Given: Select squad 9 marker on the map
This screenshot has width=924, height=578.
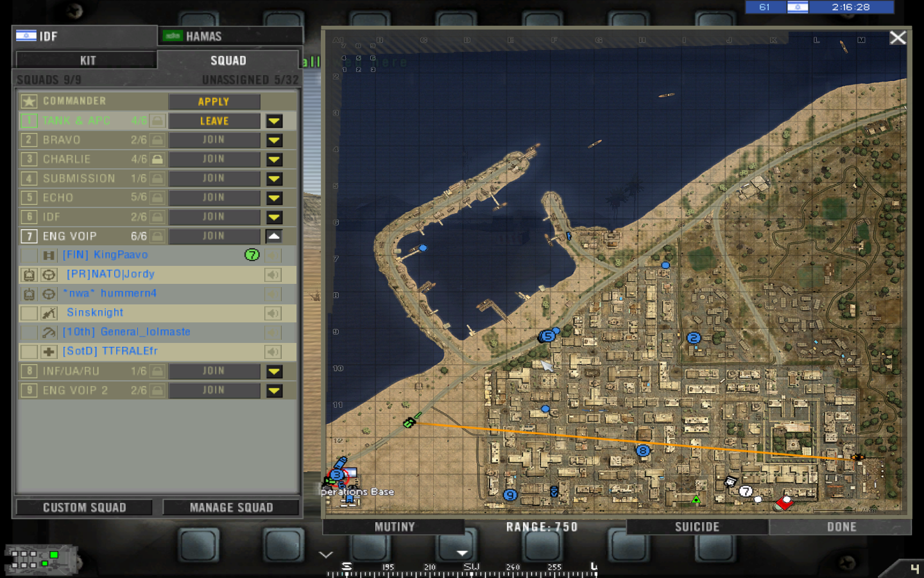Looking at the screenshot, I should (x=510, y=495).
